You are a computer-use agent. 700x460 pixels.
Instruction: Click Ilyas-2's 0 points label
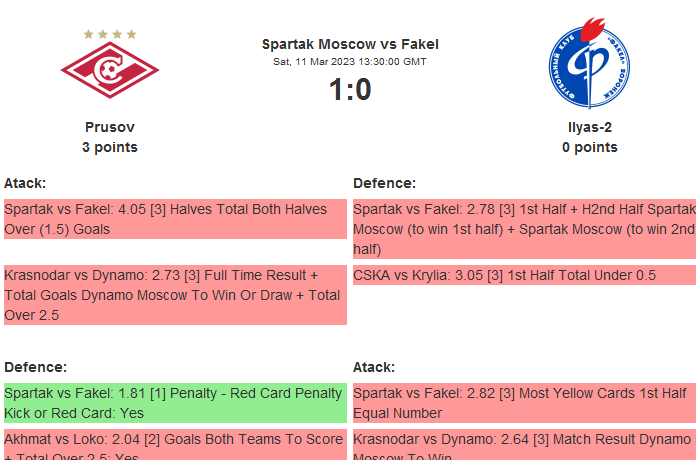click(x=589, y=147)
